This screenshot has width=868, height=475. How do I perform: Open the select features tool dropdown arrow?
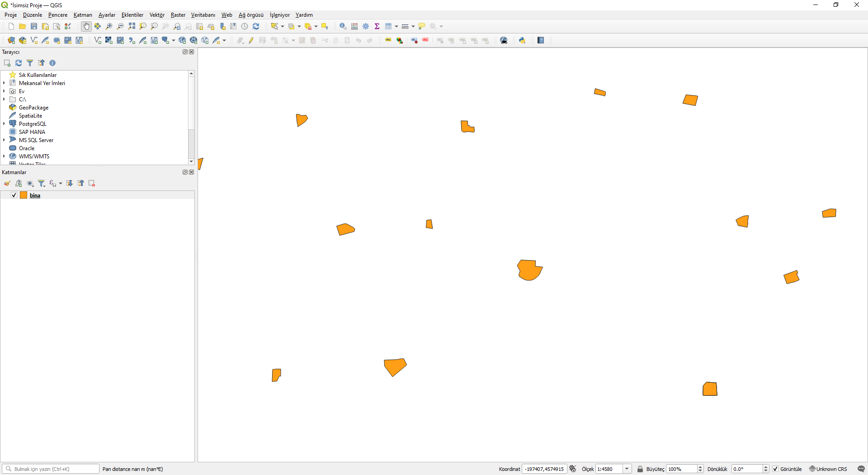point(283,27)
